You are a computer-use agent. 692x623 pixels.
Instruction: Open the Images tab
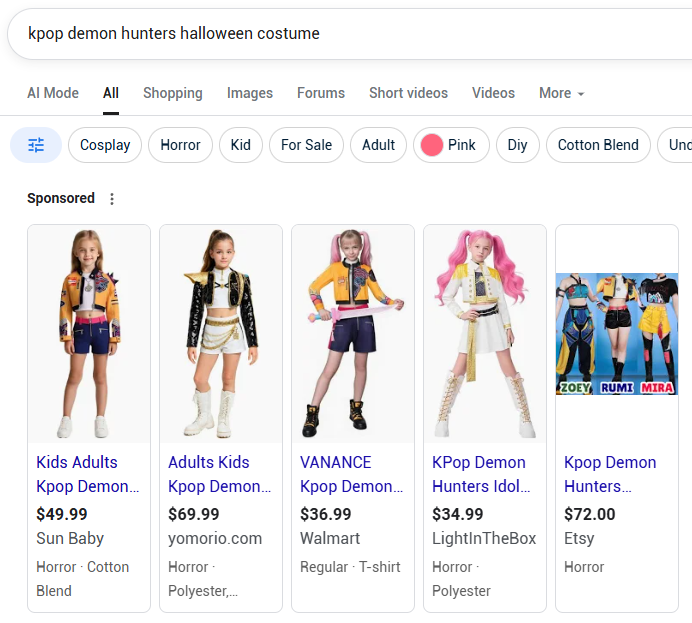(249, 93)
